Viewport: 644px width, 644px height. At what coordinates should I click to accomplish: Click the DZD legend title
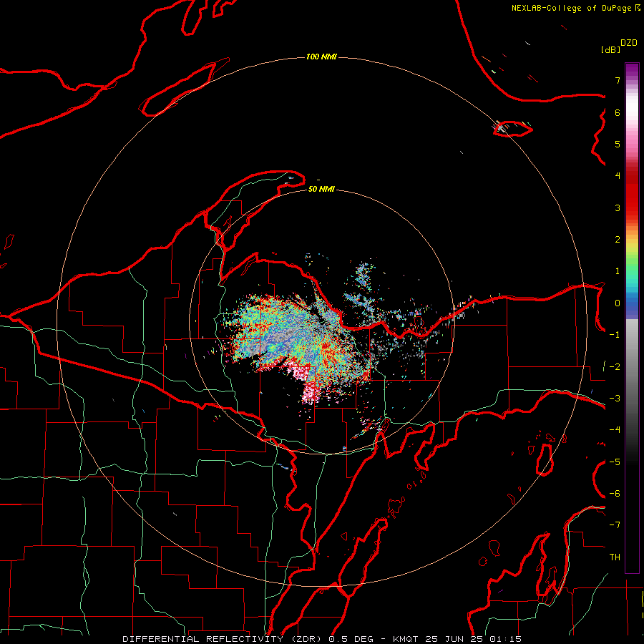coord(629,43)
